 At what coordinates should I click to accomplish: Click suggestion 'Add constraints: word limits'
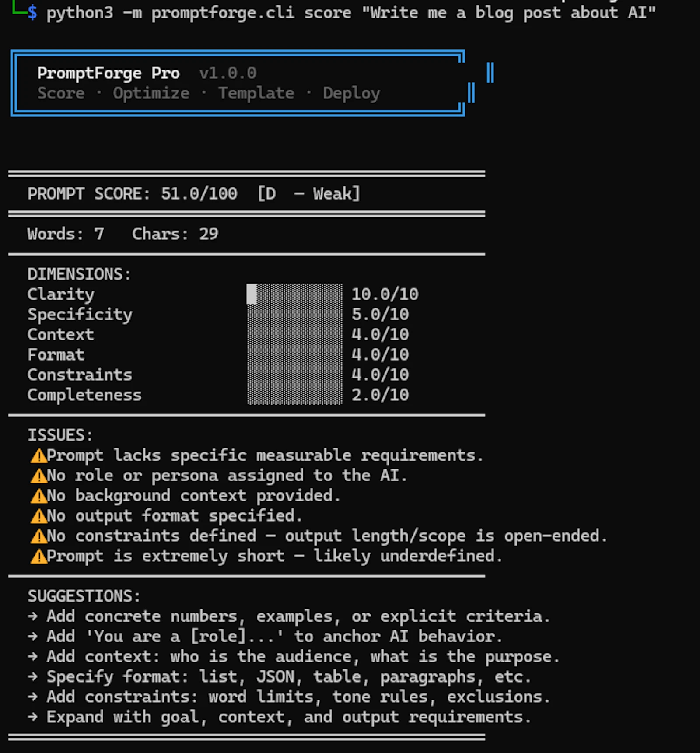[298, 697]
